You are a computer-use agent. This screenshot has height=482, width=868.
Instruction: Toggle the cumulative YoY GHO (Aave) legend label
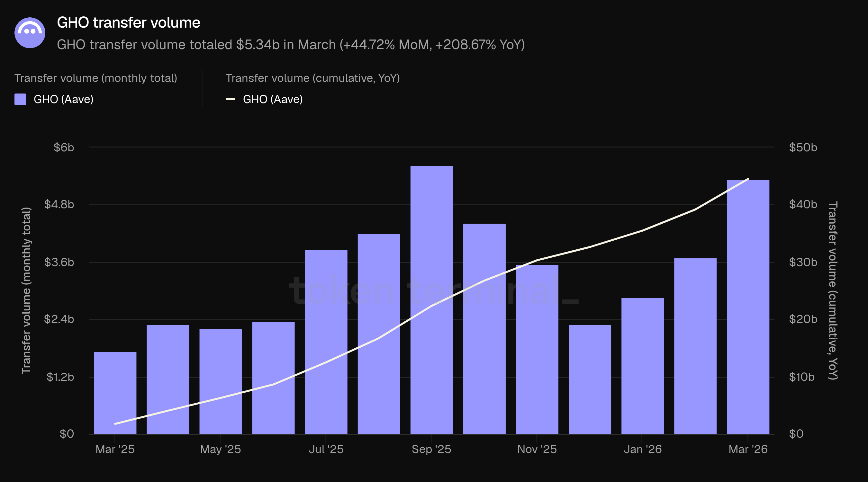(273, 99)
